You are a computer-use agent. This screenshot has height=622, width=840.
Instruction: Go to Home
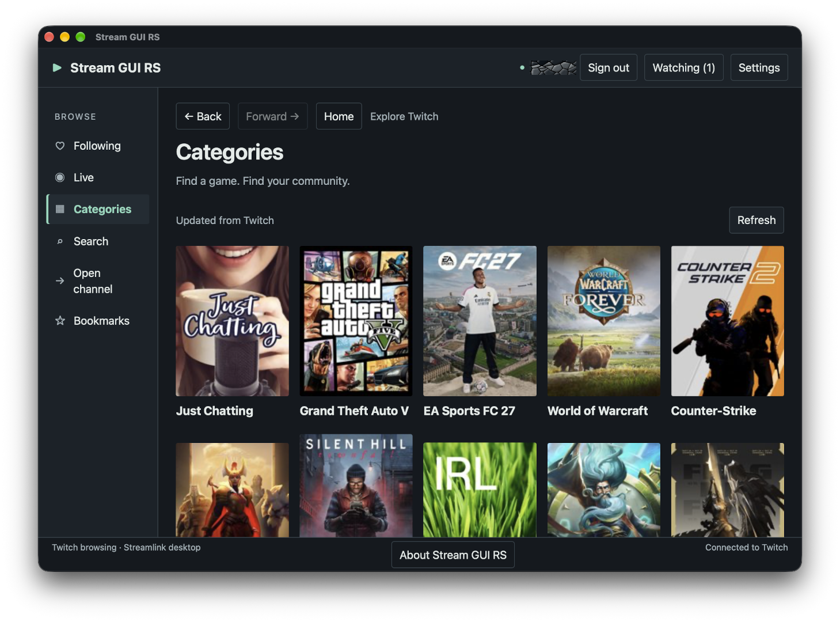pos(339,116)
